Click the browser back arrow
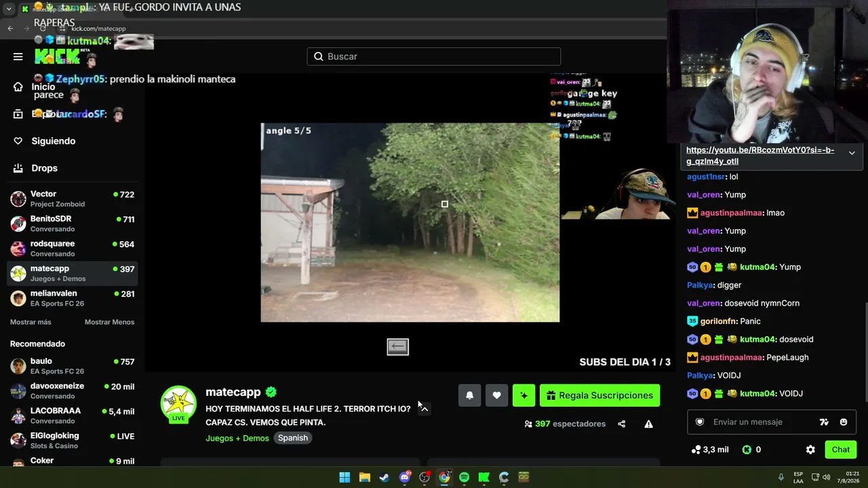Screen dimensions: 868x488 [x=10, y=28]
